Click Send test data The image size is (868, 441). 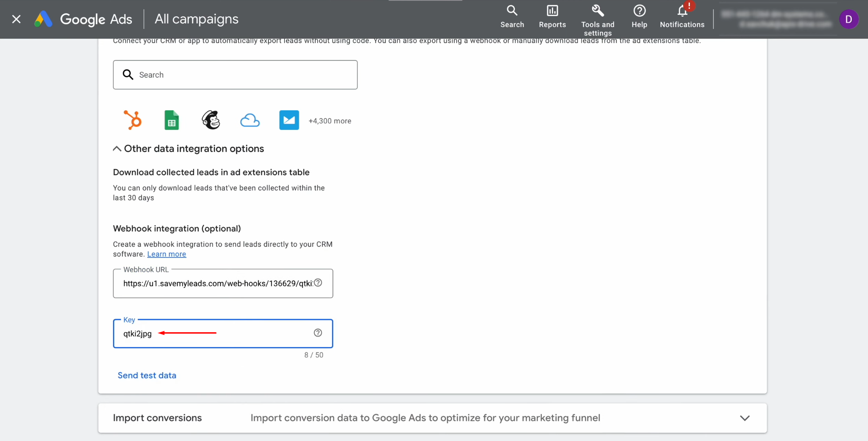pyautogui.click(x=147, y=375)
